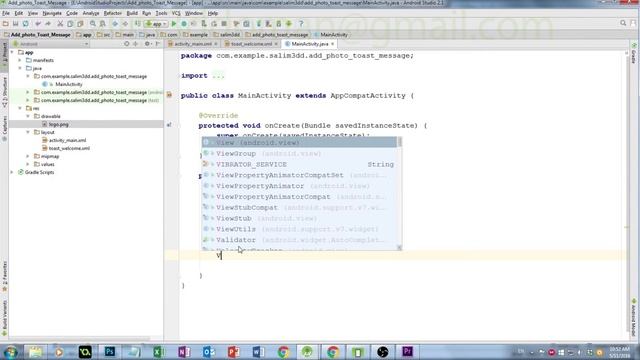This screenshot has height=360, width=640.
Task: Click the Hide project panel icon
Action: 158,44
